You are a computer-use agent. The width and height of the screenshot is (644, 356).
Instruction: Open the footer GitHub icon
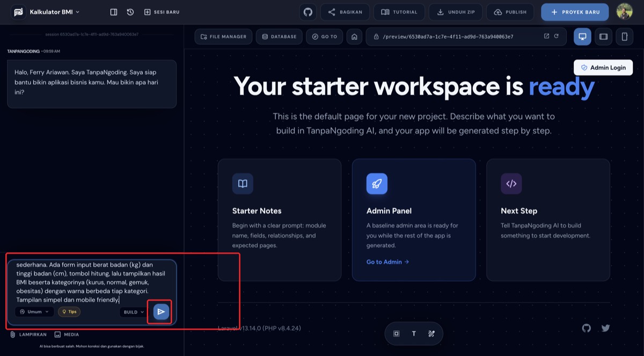pyautogui.click(x=587, y=328)
